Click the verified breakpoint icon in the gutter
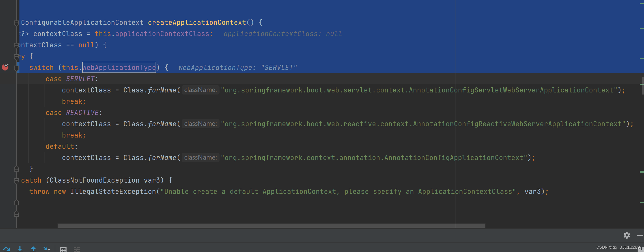Screen dimensions: 644x252 (6, 67)
